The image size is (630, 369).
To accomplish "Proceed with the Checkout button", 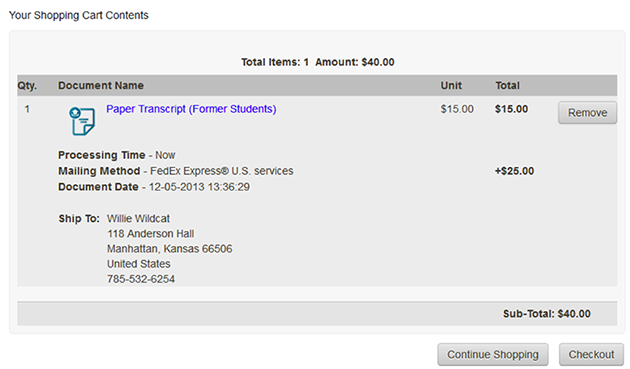I will 591,354.
